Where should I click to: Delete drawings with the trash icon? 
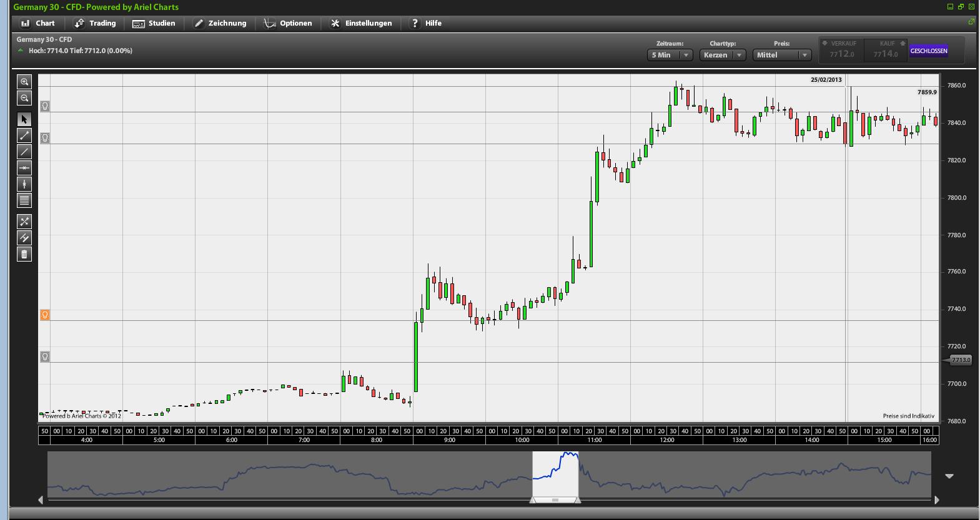[24, 254]
